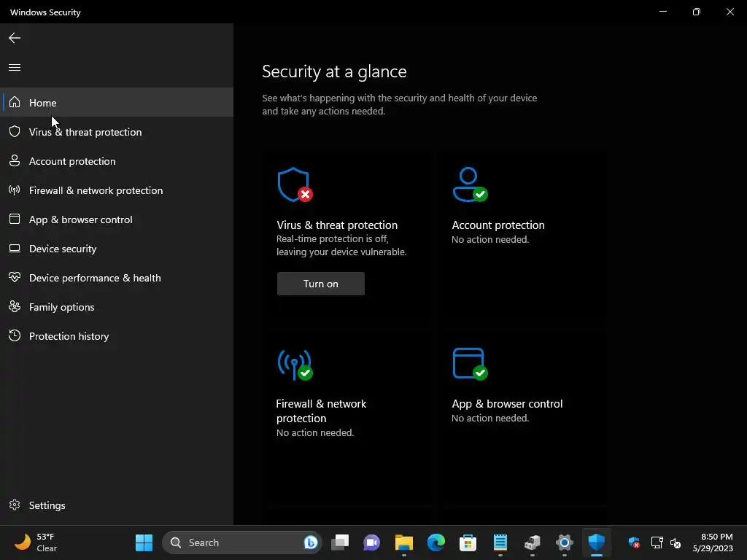The width and height of the screenshot is (747, 560).
Task: Go to Family options in the sidebar
Action: point(117,307)
